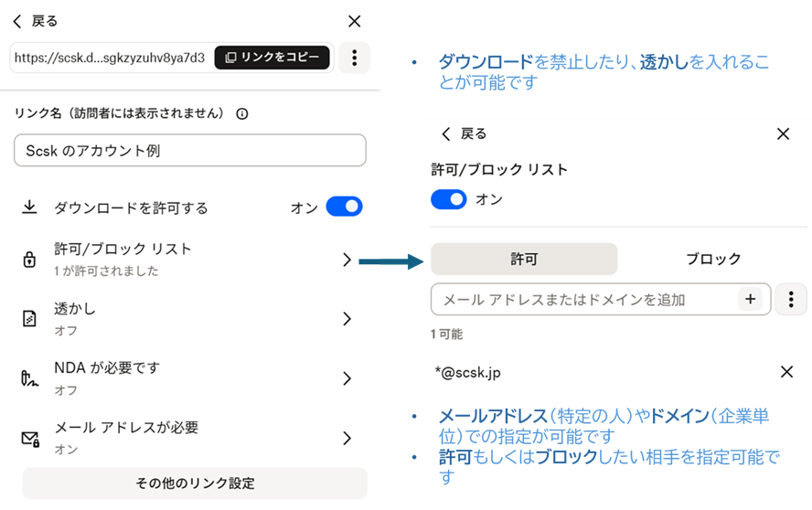This screenshot has height=510, width=812.
Task: Click the lock icon for 許可/ブロック リスト
Action: (x=29, y=260)
